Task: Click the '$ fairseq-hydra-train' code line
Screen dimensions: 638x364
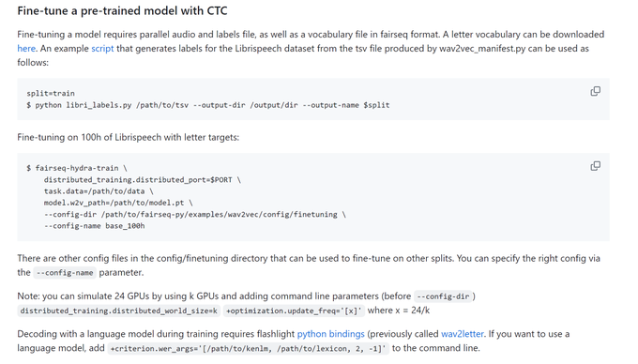Action: pos(77,168)
